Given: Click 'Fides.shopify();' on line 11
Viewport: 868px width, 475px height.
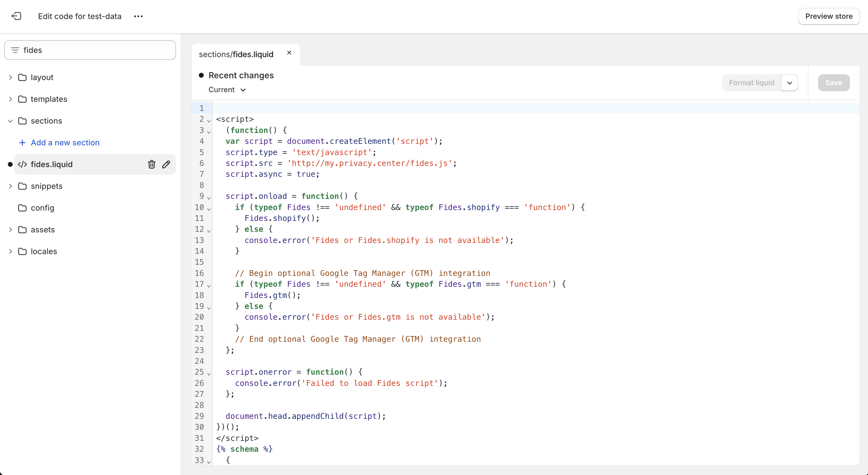Looking at the screenshot, I should point(282,218).
